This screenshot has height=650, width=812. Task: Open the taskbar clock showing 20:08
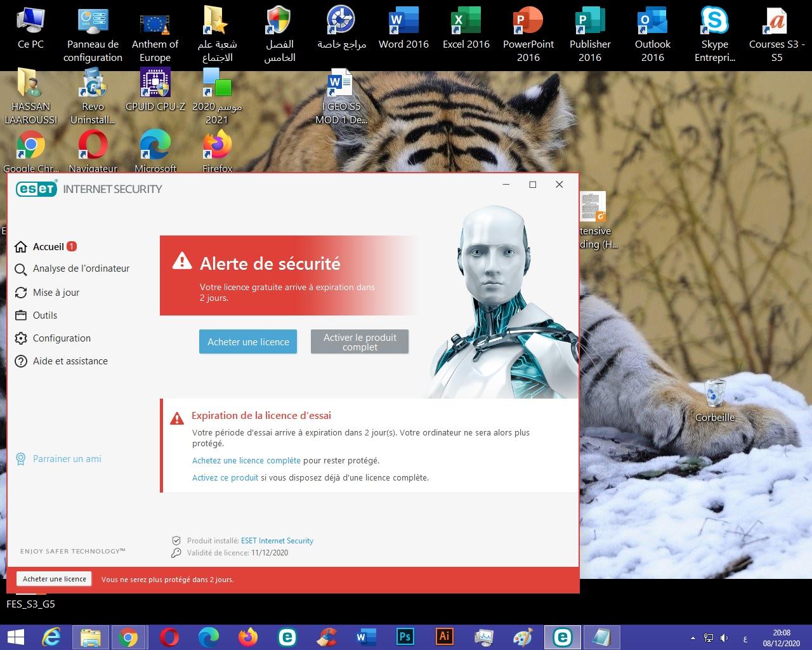click(782, 637)
